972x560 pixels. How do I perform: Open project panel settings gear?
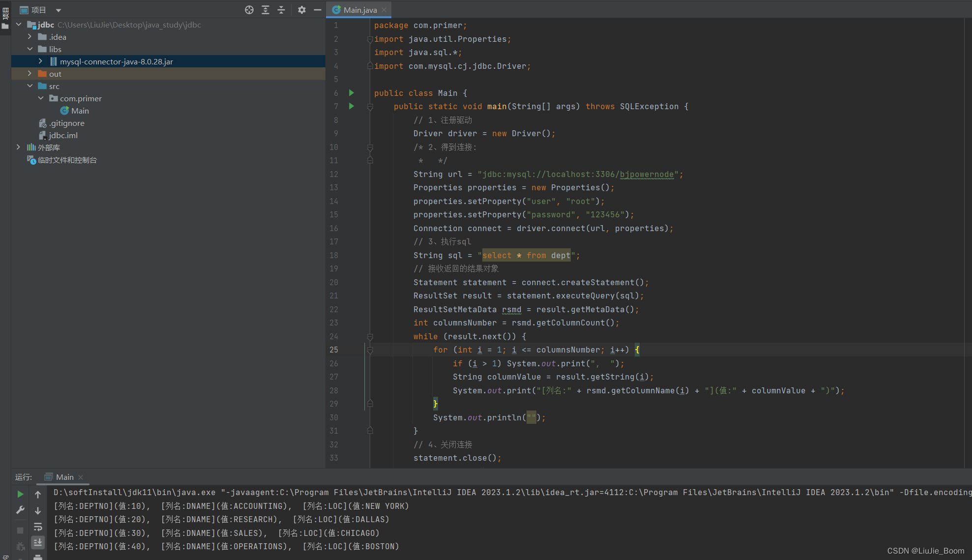pos(302,10)
